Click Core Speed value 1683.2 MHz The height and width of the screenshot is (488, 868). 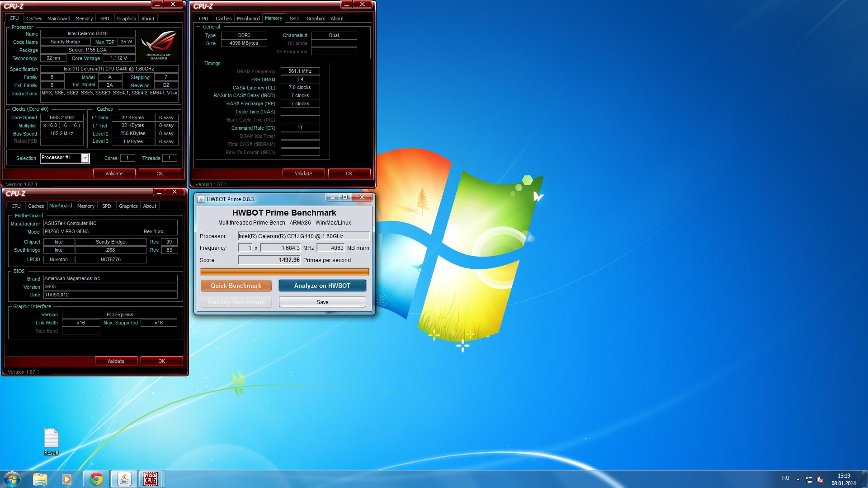pyautogui.click(x=62, y=117)
